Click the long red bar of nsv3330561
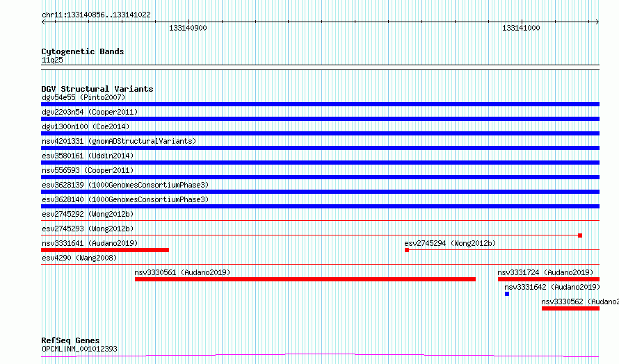This screenshot has width=619, height=364. click(305, 279)
